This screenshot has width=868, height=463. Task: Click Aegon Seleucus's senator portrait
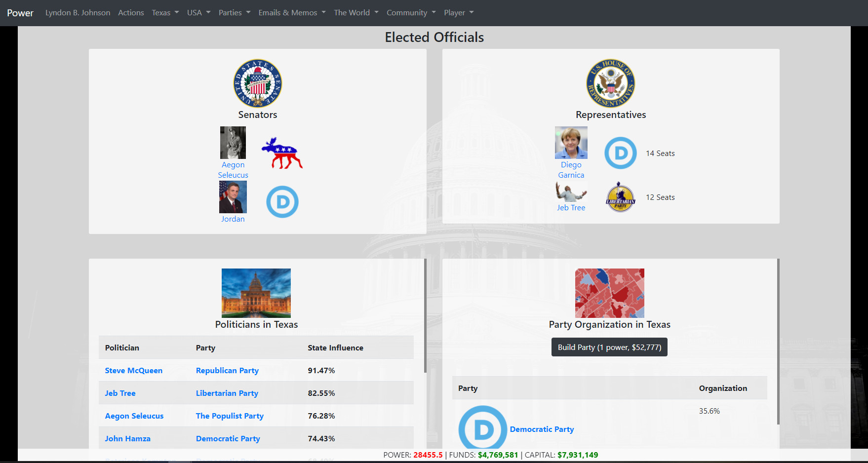233,143
